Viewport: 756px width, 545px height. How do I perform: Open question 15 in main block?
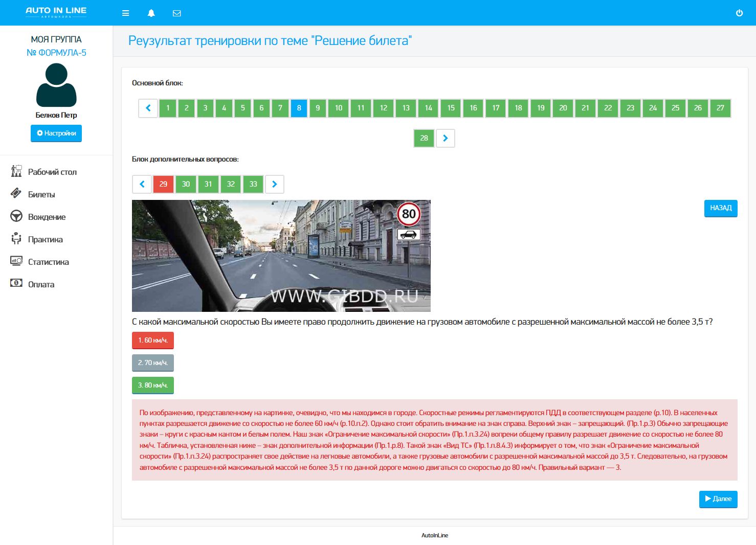click(x=451, y=108)
